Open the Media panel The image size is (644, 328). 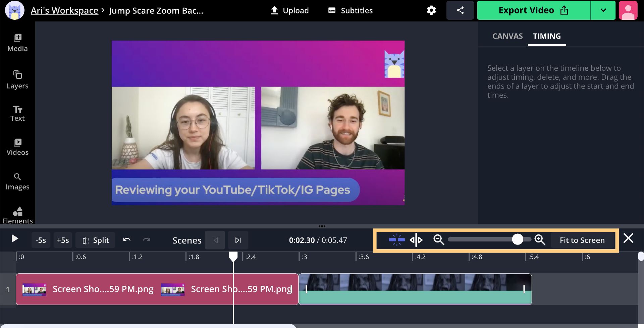[17, 43]
